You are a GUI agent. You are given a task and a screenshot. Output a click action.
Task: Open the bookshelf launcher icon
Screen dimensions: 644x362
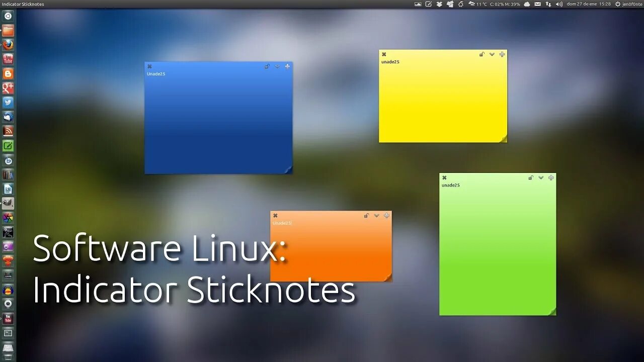pos(8,175)
